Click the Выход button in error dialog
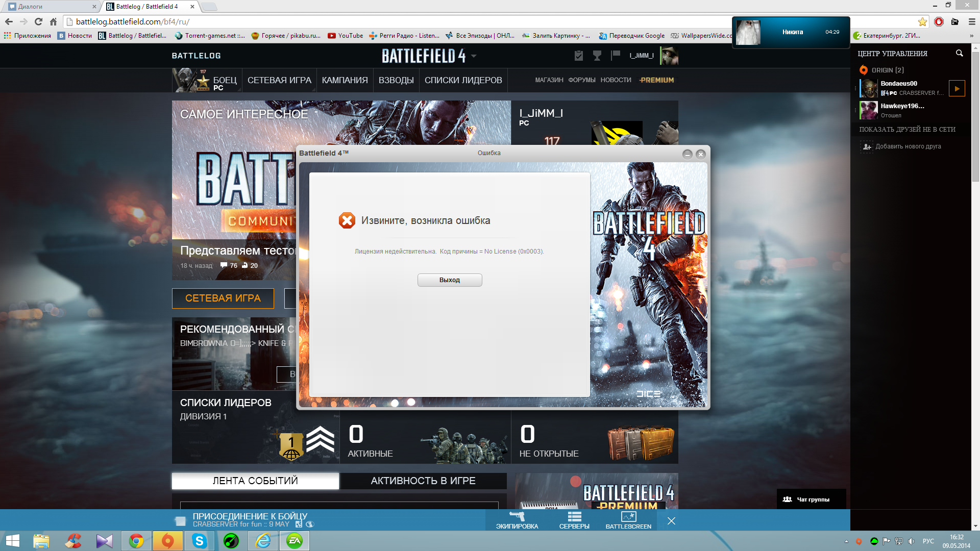Viewport: 980px width, 551px height. click(x=450, y=280)
